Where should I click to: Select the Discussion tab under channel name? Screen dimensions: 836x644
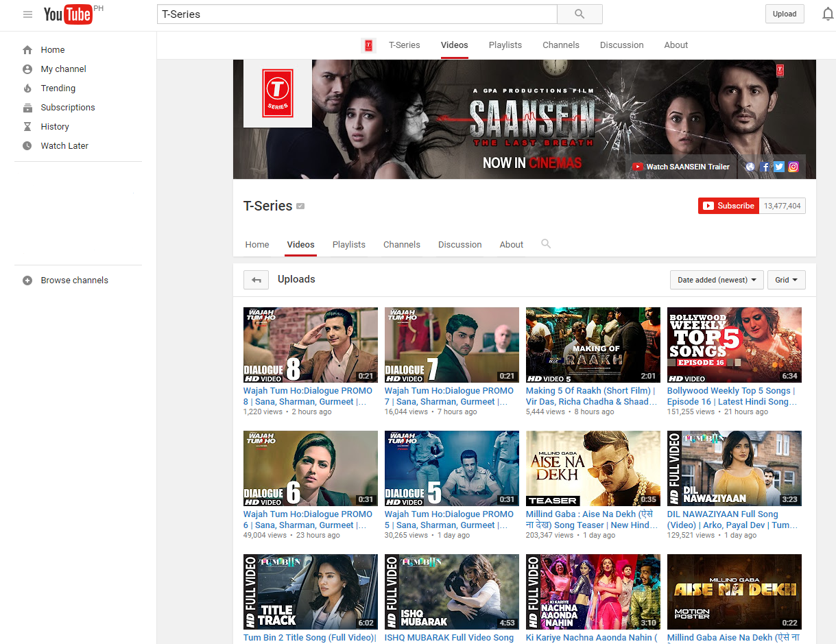coord(460,245)
